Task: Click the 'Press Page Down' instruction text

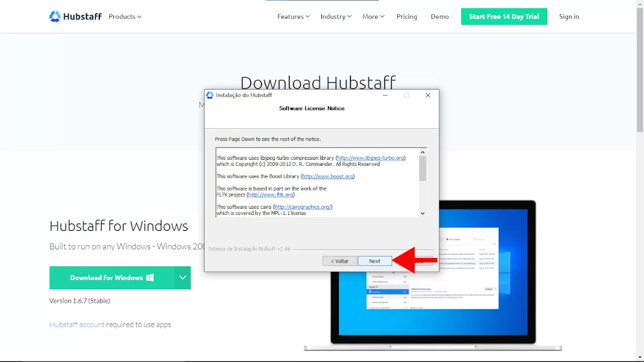Action: pos(268,139)
